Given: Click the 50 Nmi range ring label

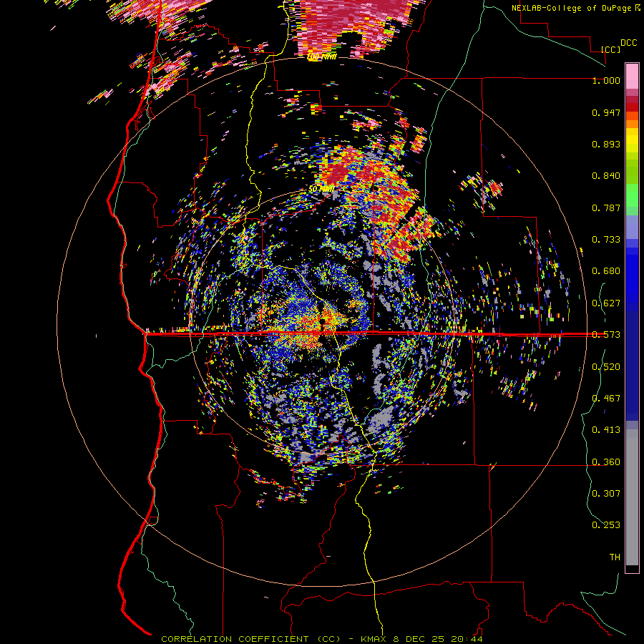Looking at the screenshot, I should pos(321,189).
